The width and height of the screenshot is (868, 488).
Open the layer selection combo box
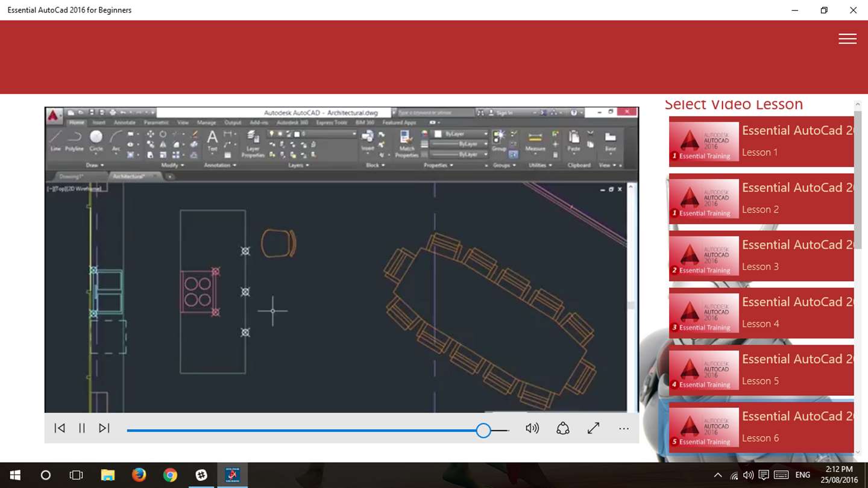pyautogui.click(x=312, y=134)
